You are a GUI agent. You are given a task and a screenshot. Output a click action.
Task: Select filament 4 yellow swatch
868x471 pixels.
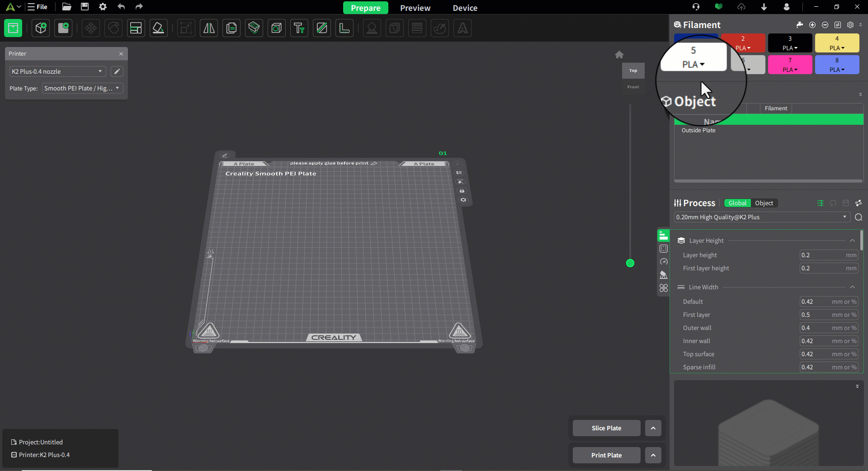tap(837, 43)
